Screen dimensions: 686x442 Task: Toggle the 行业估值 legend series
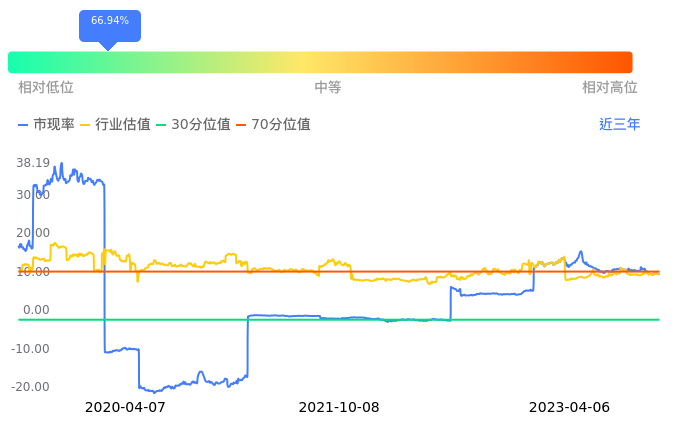[x=115, y=125]
